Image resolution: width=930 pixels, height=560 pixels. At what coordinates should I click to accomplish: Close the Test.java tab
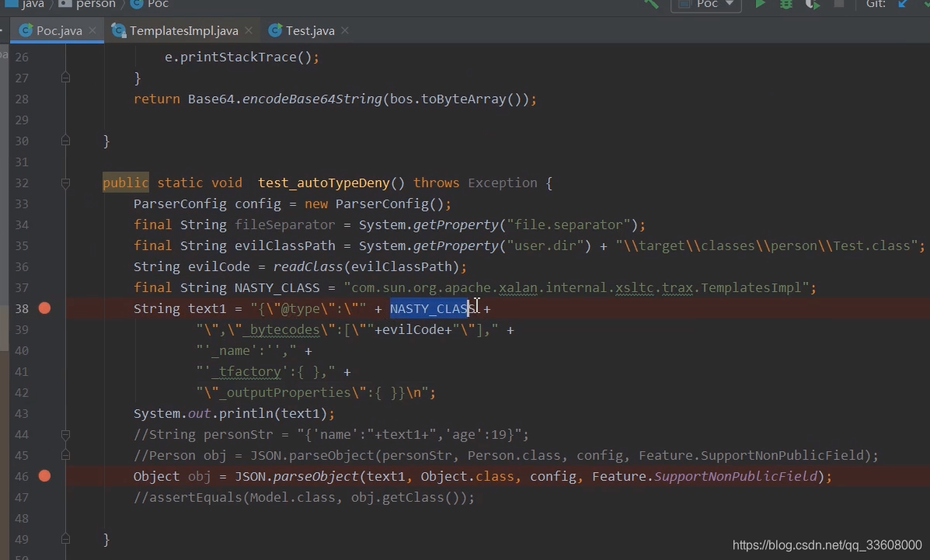345,30
